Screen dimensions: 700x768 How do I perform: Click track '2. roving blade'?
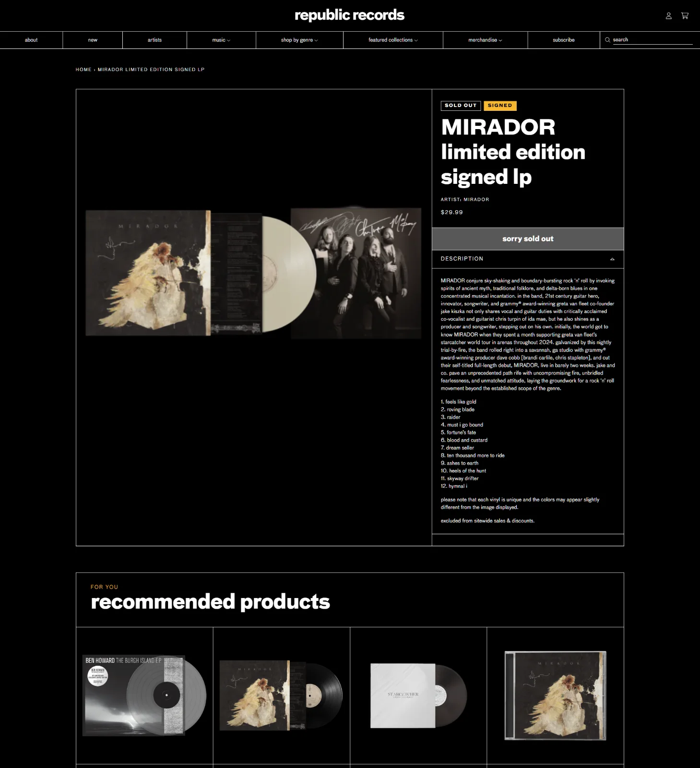tap(458, 409)
